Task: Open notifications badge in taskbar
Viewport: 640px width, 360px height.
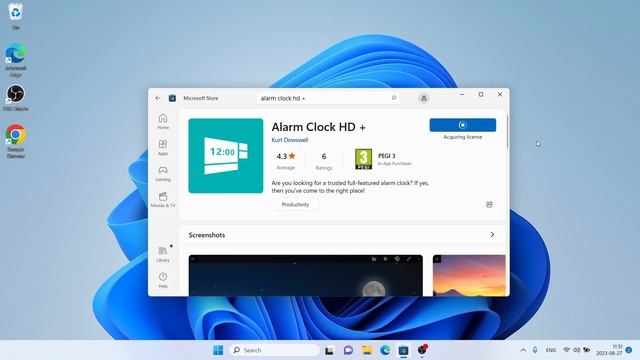Action: (x=629, y=350)
